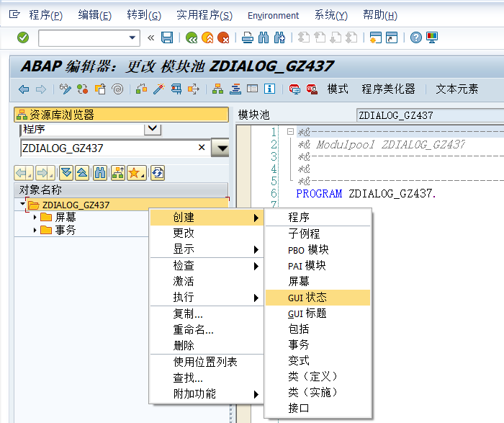Click the Display/Change pencil glasses icon

(66, 89)
